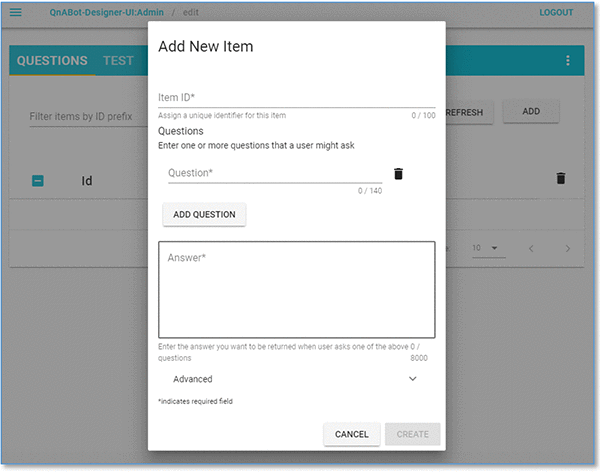Cancel the Add New Item dialog
The height and width of the screenshot is (472, 600).
point(352,434)
